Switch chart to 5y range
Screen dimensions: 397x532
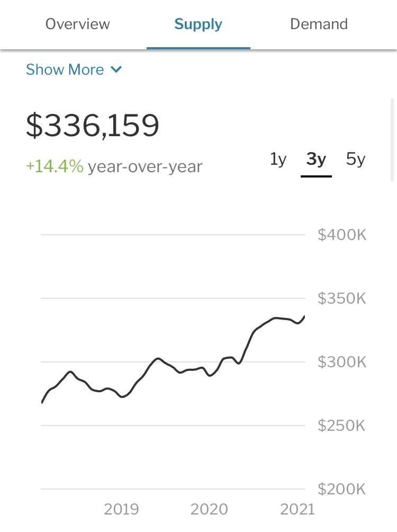pyautogui.click(x=356, y=159)
